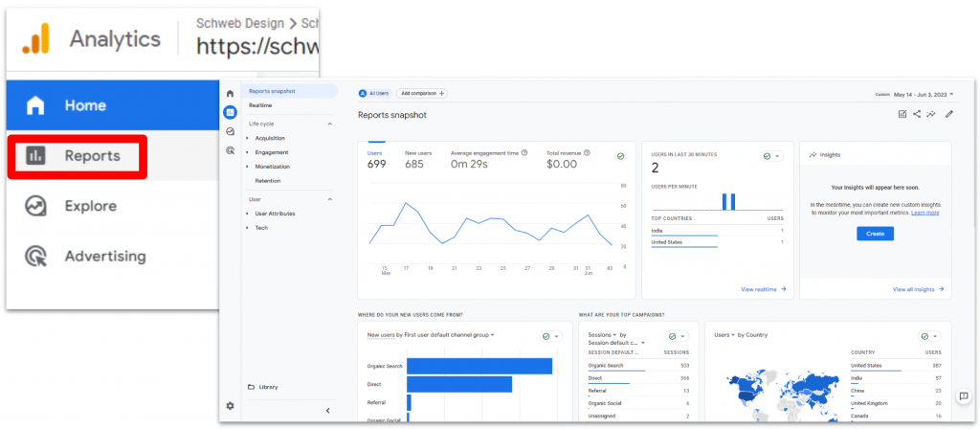
Task: Click the share icon above the report
Action: click(917, 114)
